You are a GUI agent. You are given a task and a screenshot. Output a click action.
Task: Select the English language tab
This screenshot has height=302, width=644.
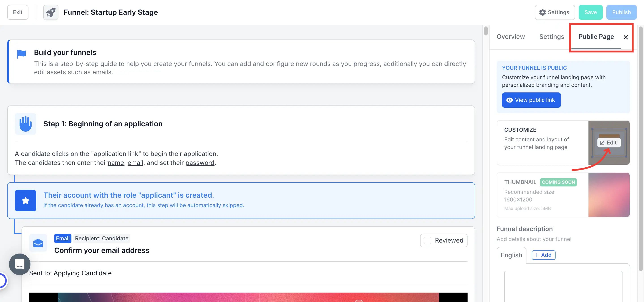tap(511, 255)
